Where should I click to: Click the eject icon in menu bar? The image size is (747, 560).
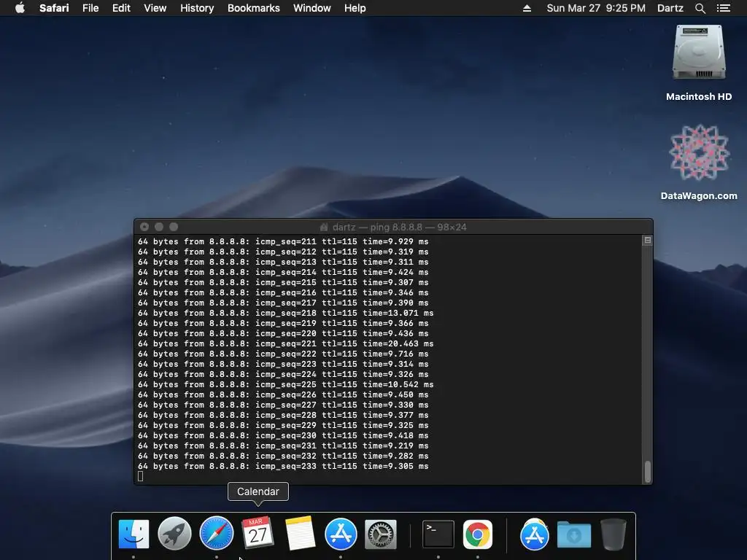[527, 8]
